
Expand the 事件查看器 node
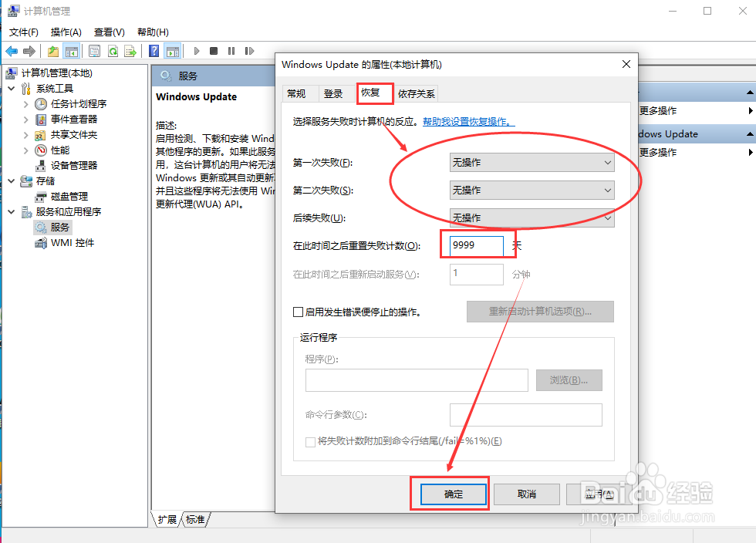(26, 119)
